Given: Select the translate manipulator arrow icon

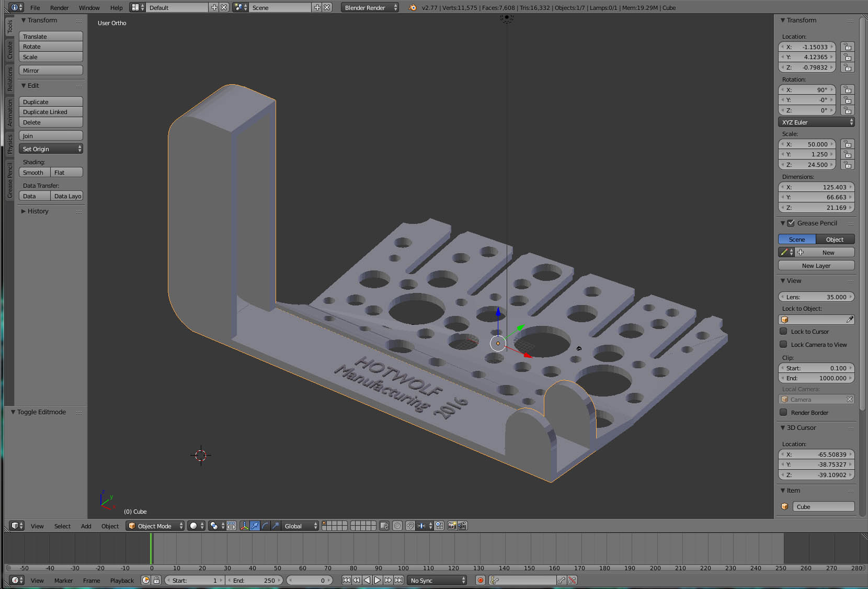Looking at the screenshot, I should click(x=255, y=526).
